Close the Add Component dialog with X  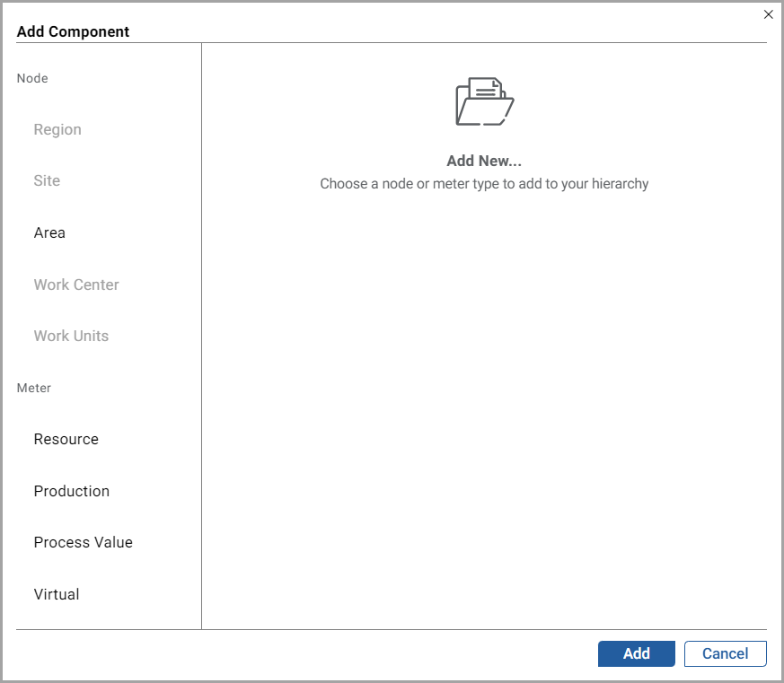[768, 14]
